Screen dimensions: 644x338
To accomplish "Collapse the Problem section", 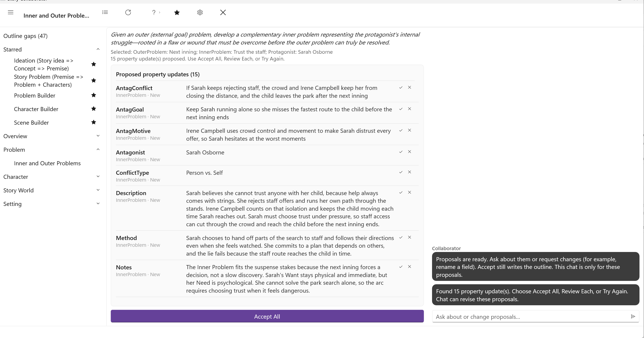I will [x=98, y=149].
